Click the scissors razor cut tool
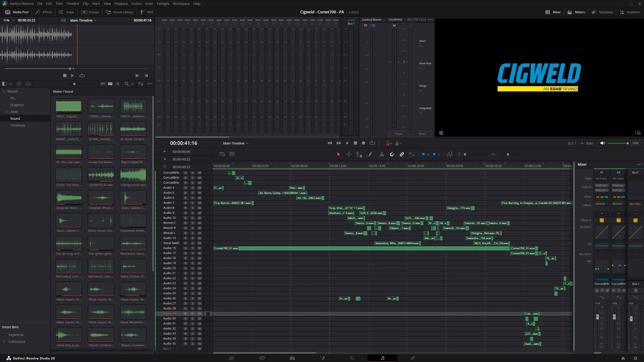The image size is (644, 362). 382,154
